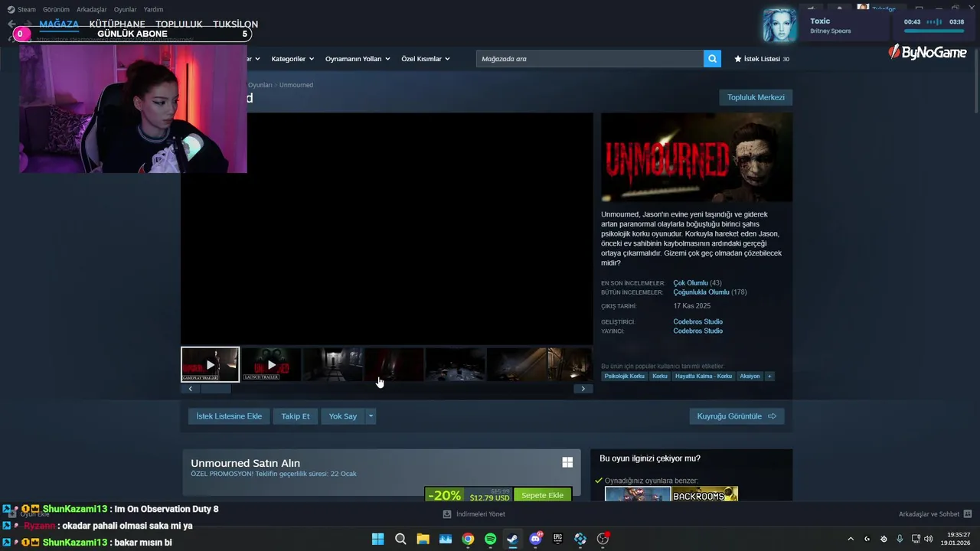This screenshot has width=980, height=551.
Task: Click the Wishlist star icon
Action: 738,59
